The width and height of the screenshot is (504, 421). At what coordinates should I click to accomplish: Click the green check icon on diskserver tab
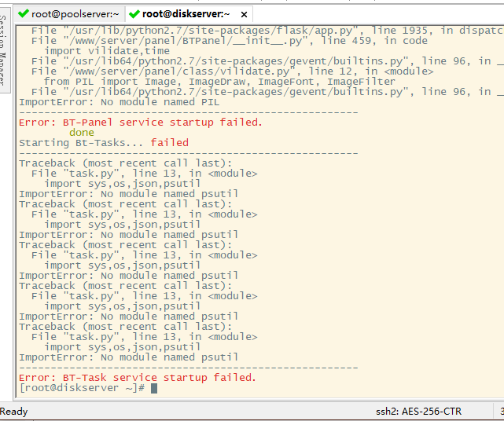pyautogui.click(x=134, y=14)
